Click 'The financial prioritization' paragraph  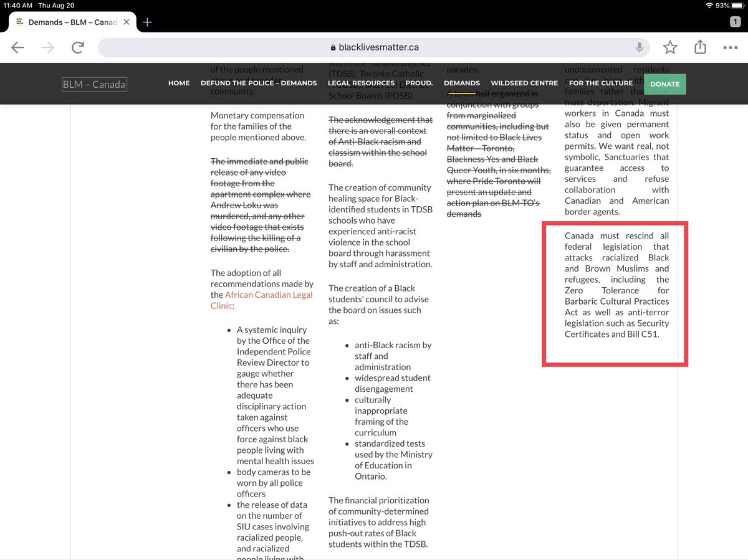(378, 522)
